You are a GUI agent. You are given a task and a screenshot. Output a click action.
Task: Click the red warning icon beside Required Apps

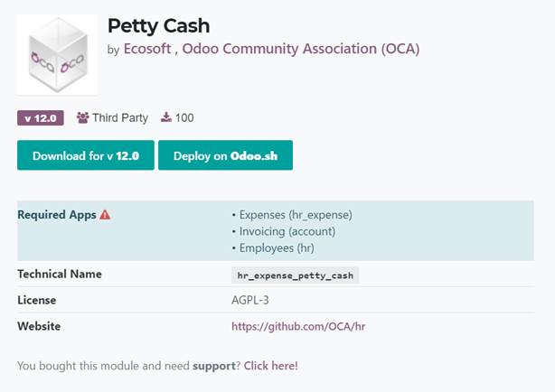(105, 215)
